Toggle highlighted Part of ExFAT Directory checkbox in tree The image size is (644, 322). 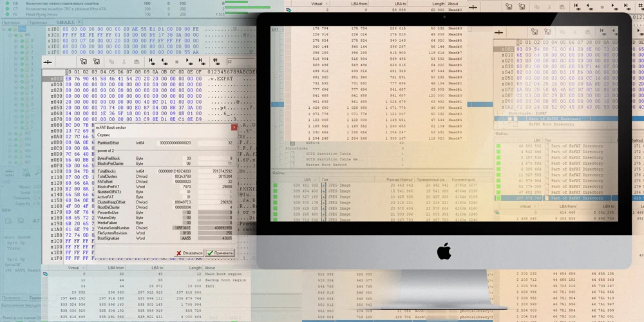tap(509, 118)
